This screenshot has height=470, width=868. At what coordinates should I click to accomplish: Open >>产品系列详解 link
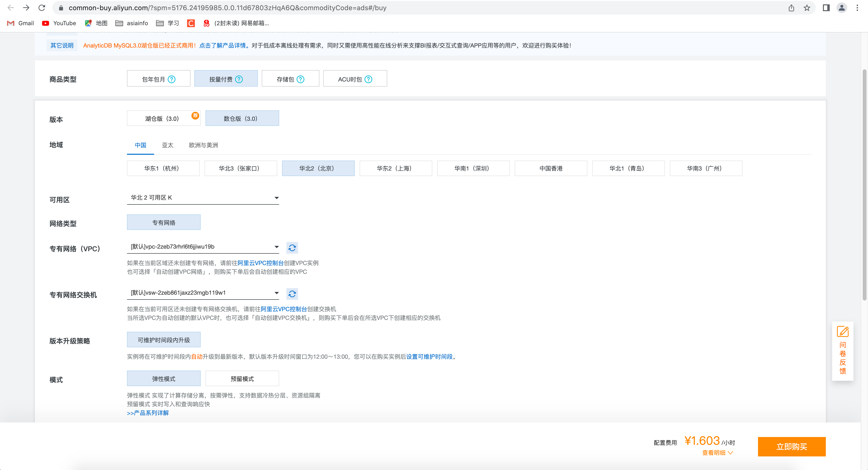coord(148,413)
